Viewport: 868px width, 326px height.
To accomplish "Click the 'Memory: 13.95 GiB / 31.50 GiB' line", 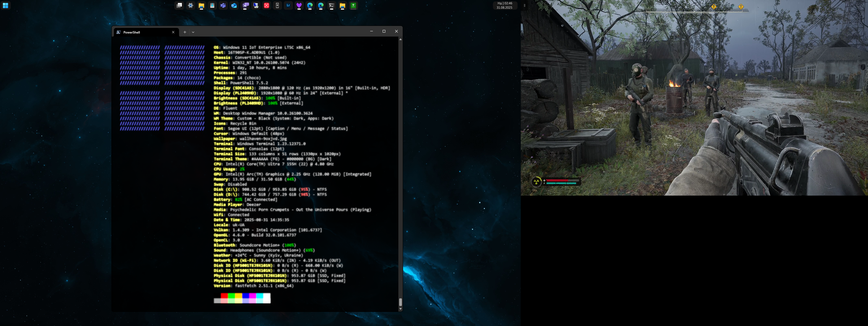I will pyautogui.click(x=255, y=179).
